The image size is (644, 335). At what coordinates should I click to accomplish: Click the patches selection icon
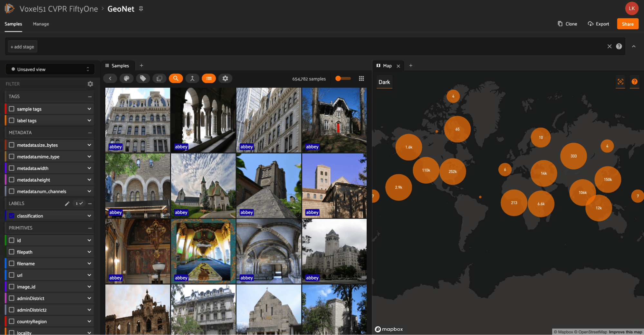[x=159, y=78]
